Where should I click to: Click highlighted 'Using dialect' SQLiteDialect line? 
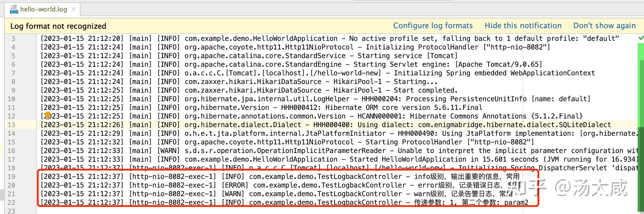[325, 125]
